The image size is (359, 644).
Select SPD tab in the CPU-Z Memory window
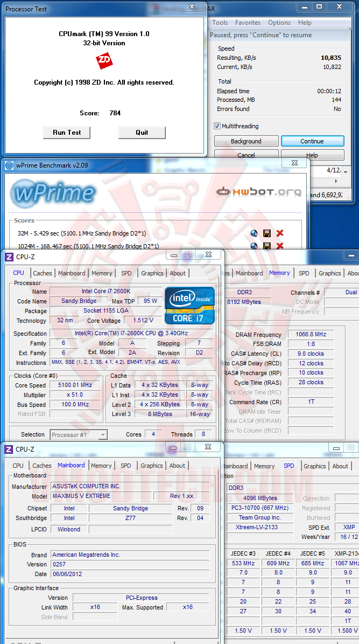click(304, 273)
